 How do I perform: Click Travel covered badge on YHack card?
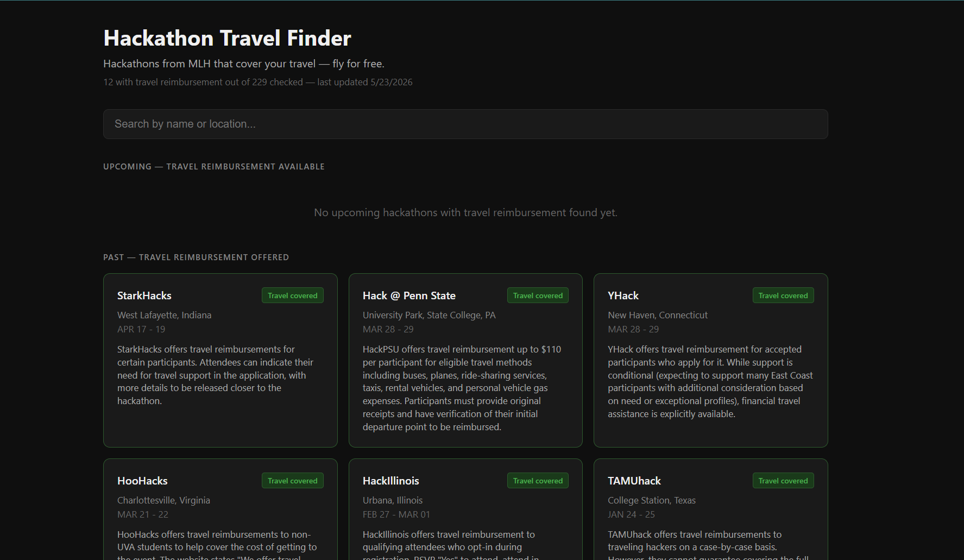[x=783, y=295]
